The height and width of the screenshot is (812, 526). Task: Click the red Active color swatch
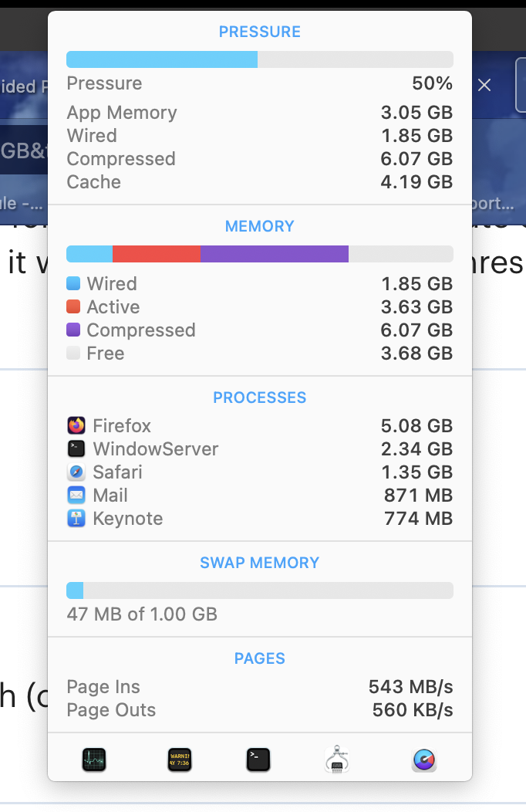click(x=74, y=307)
